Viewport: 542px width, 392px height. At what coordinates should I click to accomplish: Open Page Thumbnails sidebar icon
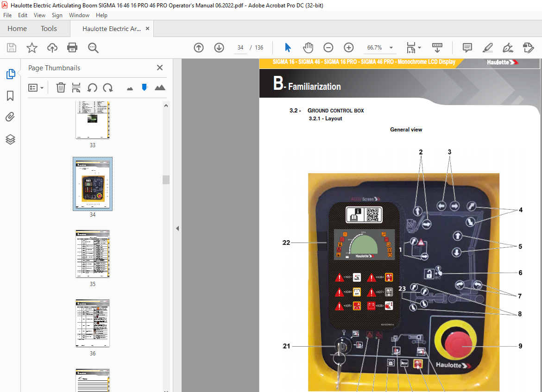click(x=10, y=74)
